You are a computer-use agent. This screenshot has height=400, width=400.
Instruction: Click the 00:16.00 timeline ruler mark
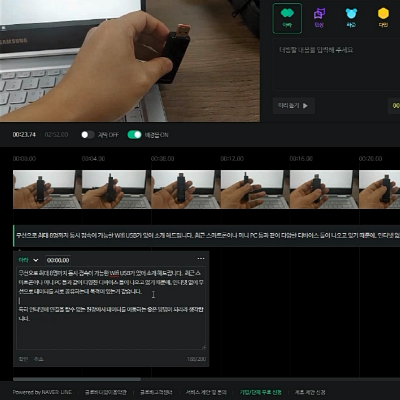click(301, 159)
